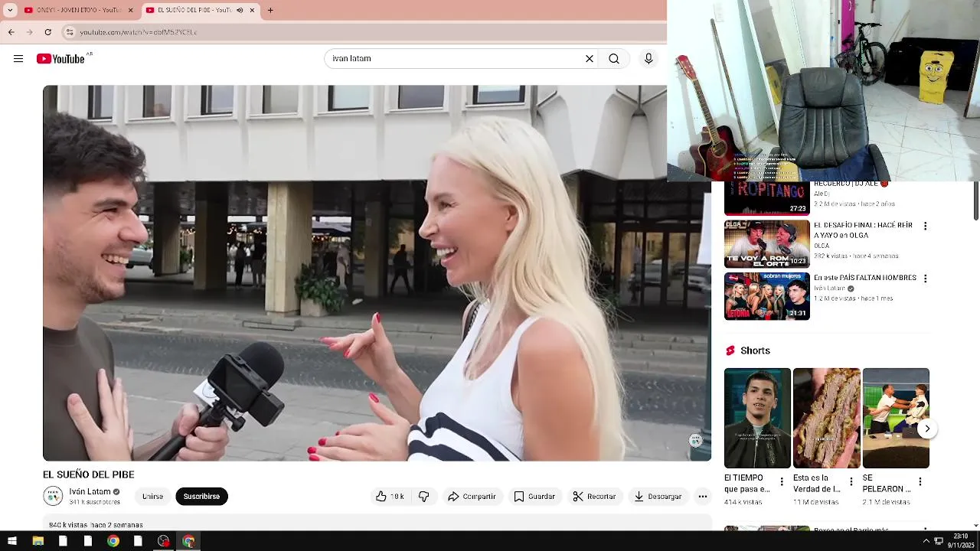
Task: Open options for Esta es la Verdad short
Action: 851,481
